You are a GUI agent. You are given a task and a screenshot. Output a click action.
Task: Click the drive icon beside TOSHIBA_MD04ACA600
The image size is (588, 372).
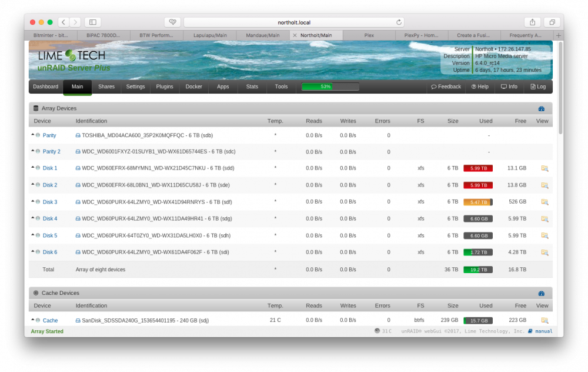[78, 135]
